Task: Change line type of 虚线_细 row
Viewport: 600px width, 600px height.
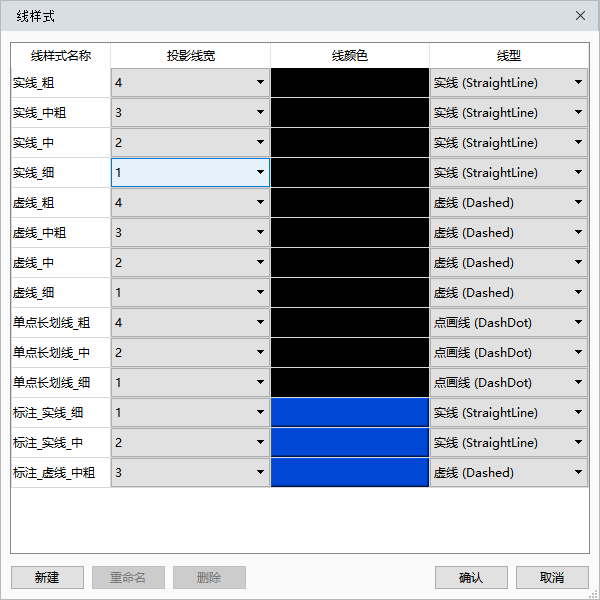Action: (509, 292)
